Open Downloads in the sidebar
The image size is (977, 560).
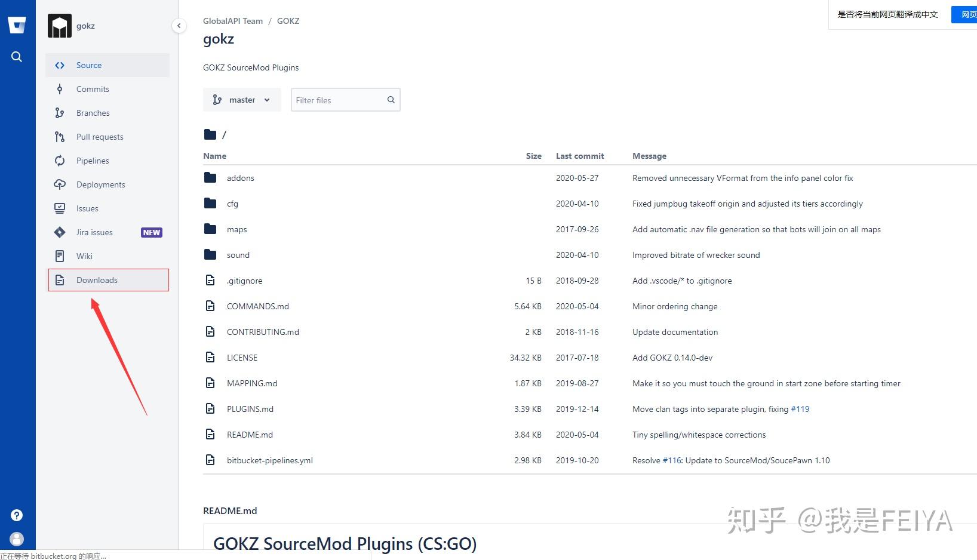click(107, 280)
